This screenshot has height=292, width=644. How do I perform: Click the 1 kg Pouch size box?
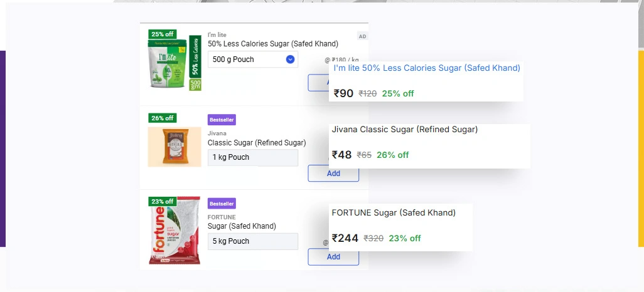[x=253, y=157]
